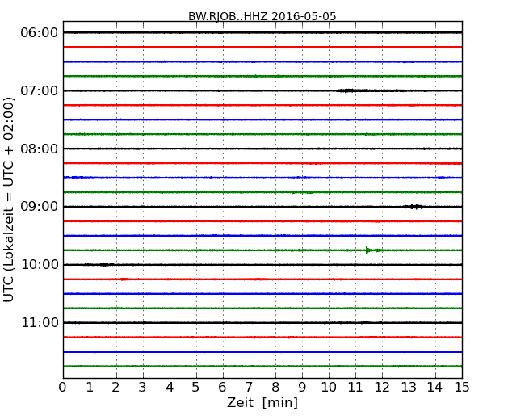This screenshot has width=525, height=420.
Task: Click the black event on the 09:00 trace near minute 13
Action: tap(414, 207)
